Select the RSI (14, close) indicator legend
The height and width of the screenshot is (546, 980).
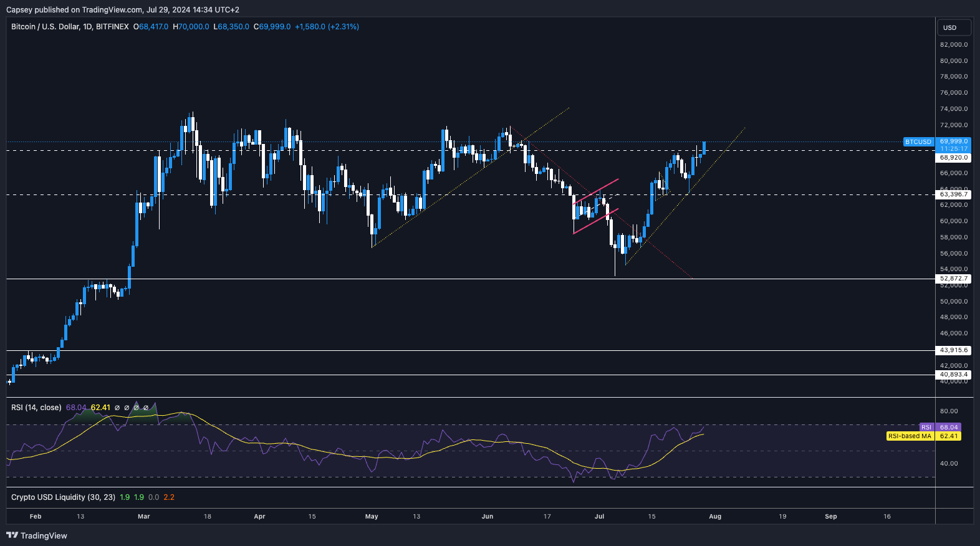(x=36, y=408)
